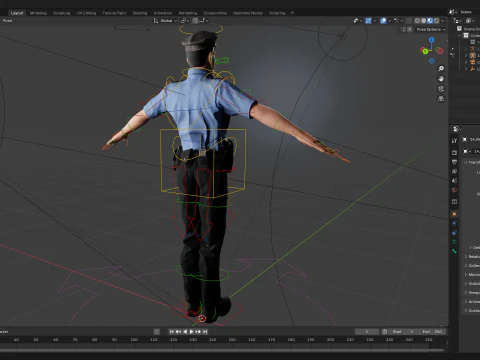The width and height of the screenshot is (480, 360).
Task: Expand the Motion Paths panel
Action: pyautogui.click(x=472, y=274)
